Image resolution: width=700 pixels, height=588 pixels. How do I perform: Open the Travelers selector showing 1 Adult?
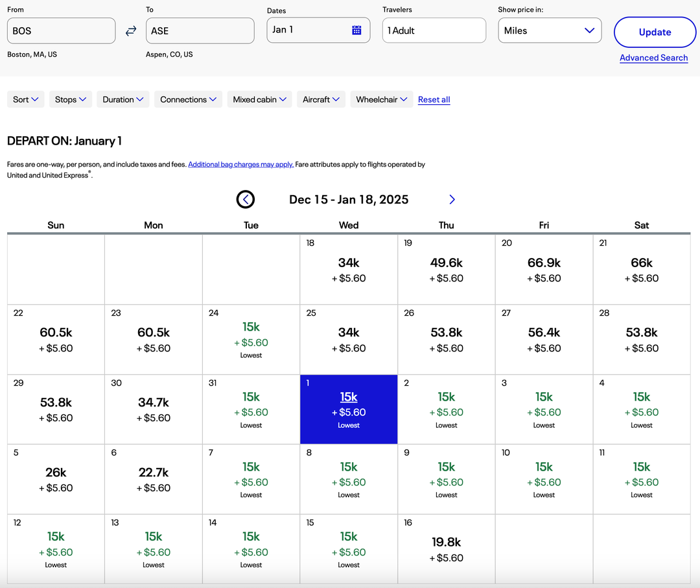tap(434, 30)
